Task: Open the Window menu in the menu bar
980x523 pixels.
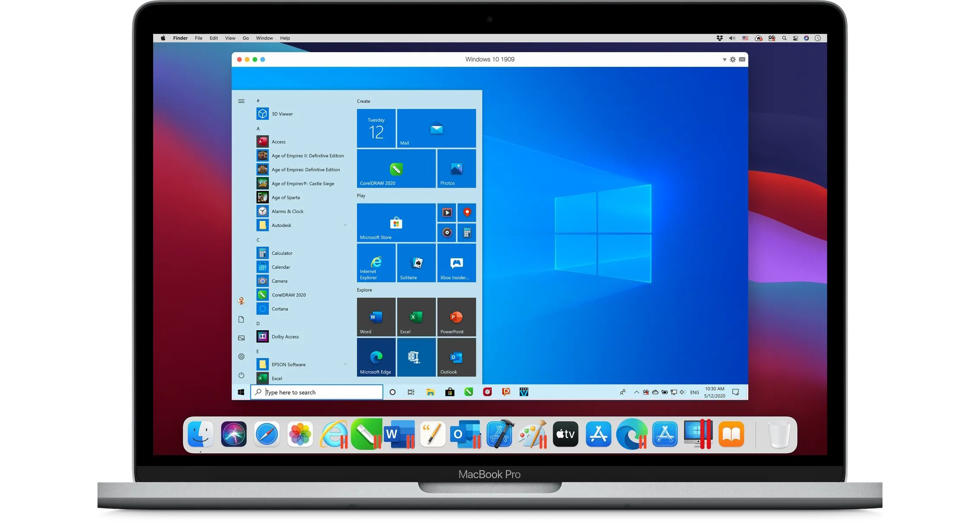Action: click(x=264, y=38)
